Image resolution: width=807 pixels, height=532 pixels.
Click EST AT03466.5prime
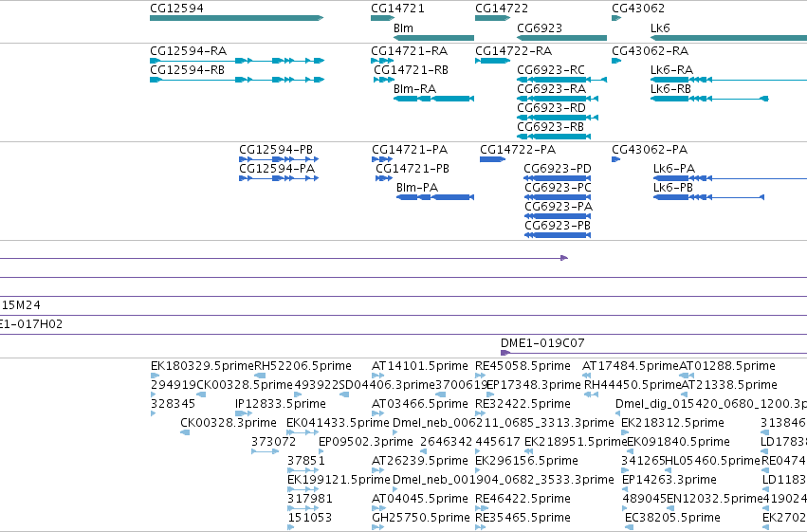click(x=377, y=413)
